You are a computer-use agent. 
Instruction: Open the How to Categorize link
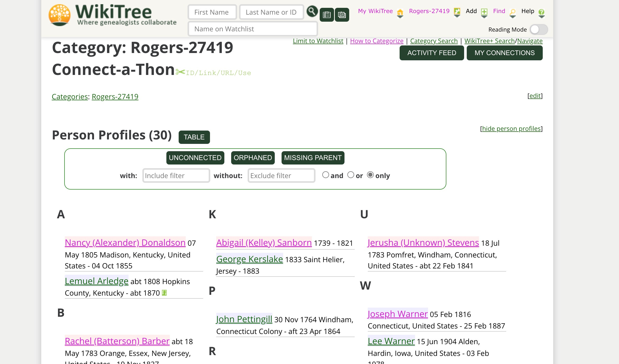[x=377, y=41]
